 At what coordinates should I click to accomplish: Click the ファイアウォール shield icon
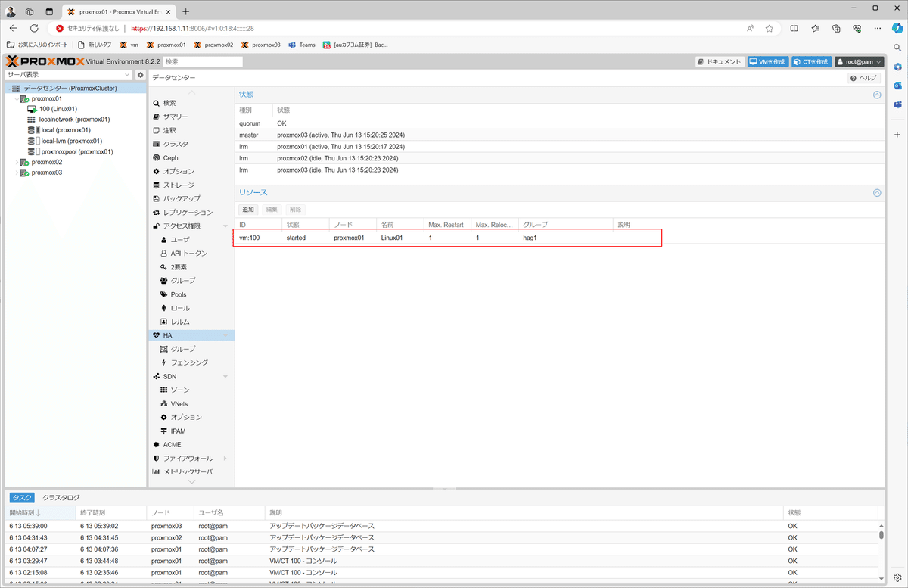coord(157,459)
